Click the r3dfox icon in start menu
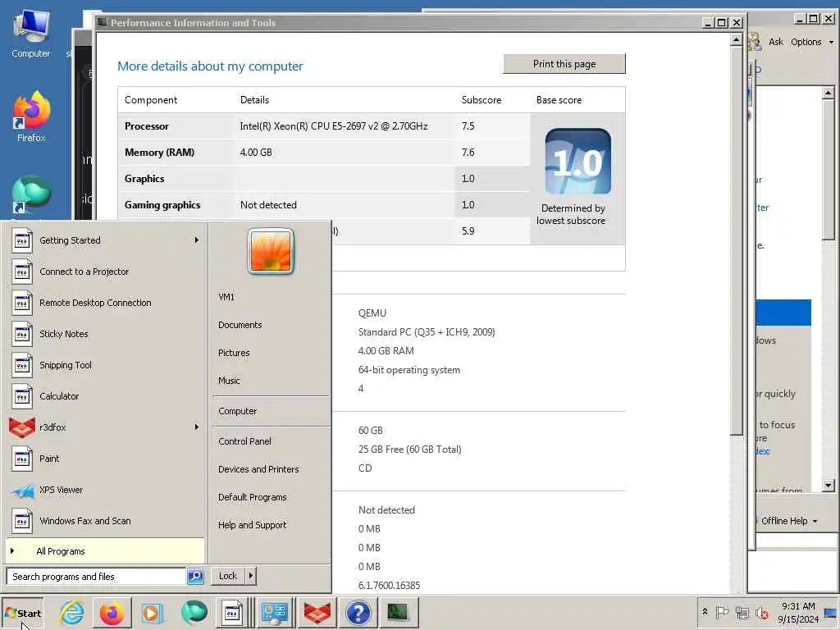The width and height of the screenshot is (840, 630). [22, 427]
